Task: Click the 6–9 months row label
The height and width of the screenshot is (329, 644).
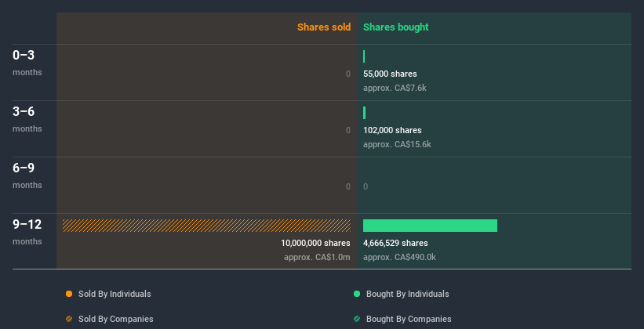Action: pyautogui.click(x=27, y=175)
